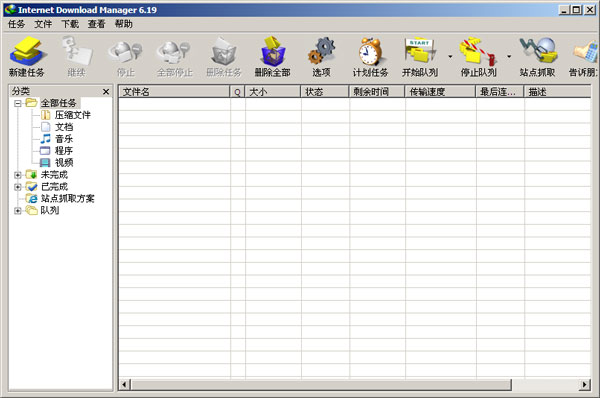Screen dimensions: 600x398
Task: Click the Q column header
Action: click(237, 92)
